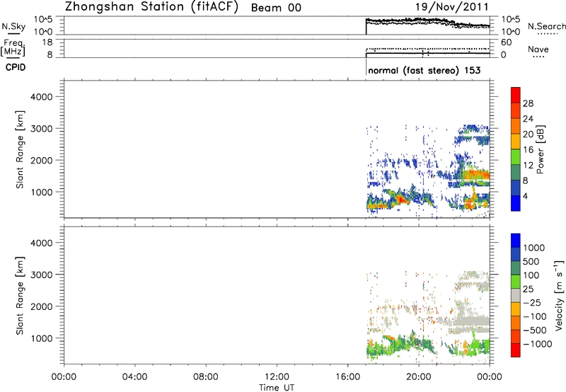Click the power panel Slant Range [km] label
This screenshot has width=566, height=392.
click(x=20, y=150)
